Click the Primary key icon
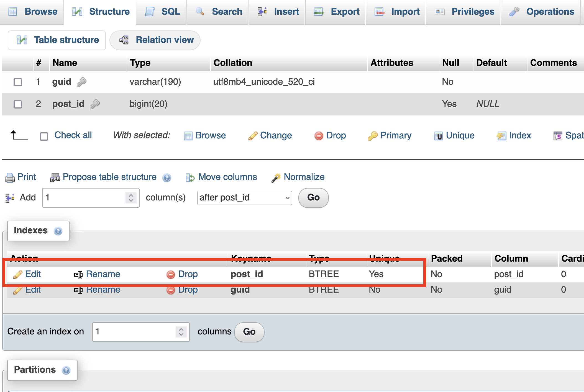Screen dimensions: 584x392 pos(373,136)
